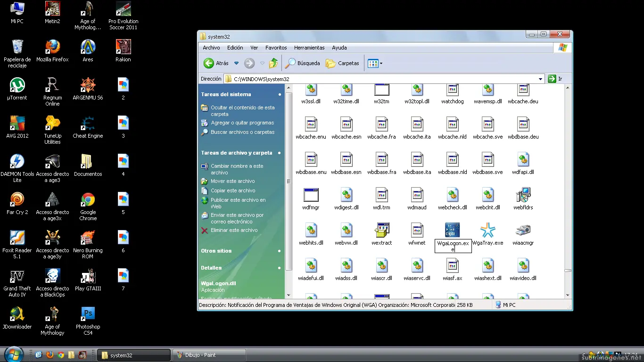Choose Copiar este archivo task
Screen dimensions: 644x362
coord(233,190)
